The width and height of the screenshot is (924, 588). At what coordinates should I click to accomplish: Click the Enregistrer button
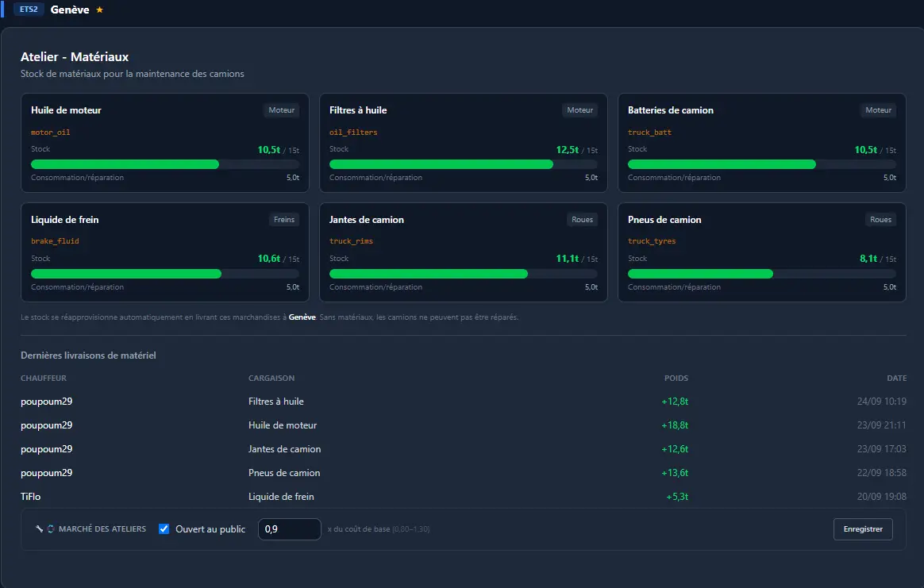point(863,528)
